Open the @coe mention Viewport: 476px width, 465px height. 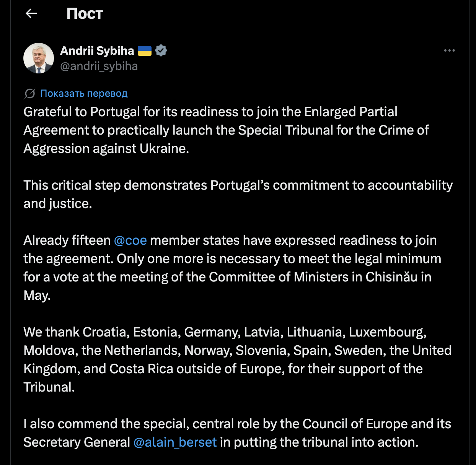coord(130,240)
